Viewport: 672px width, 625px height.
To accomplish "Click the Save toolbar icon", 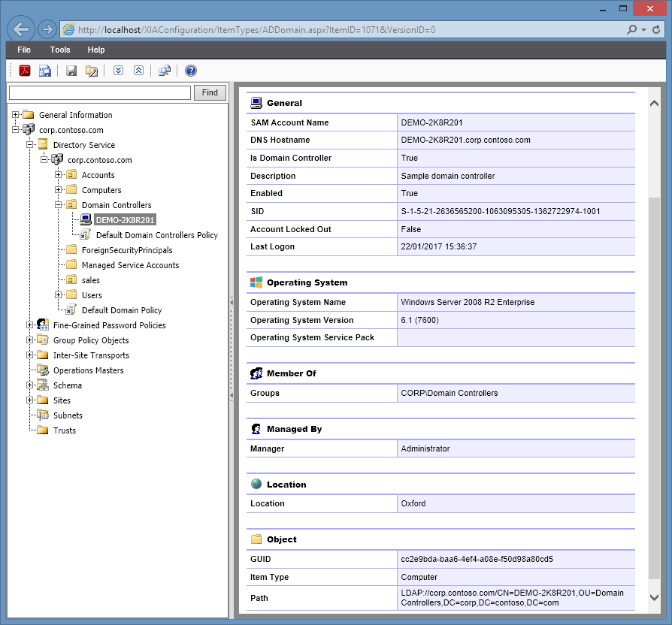I will coord(71,70).
